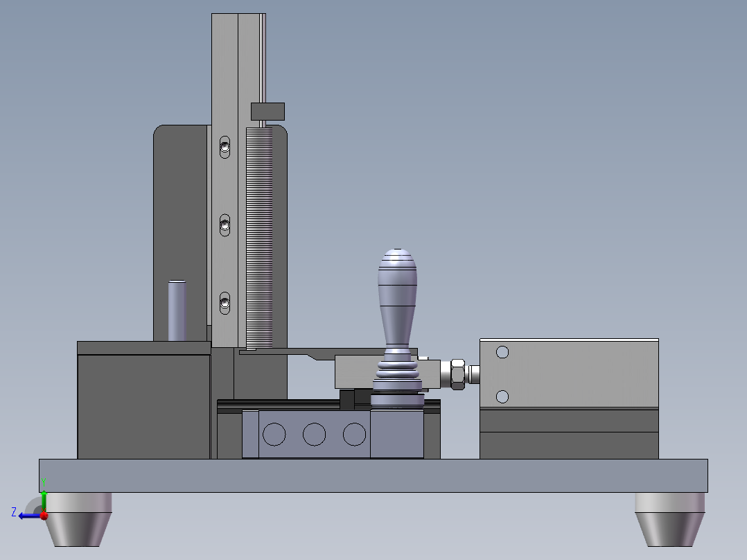Select the hex nut beside the lever
This screenshot has height=560, width=747.
click(457, 374)
